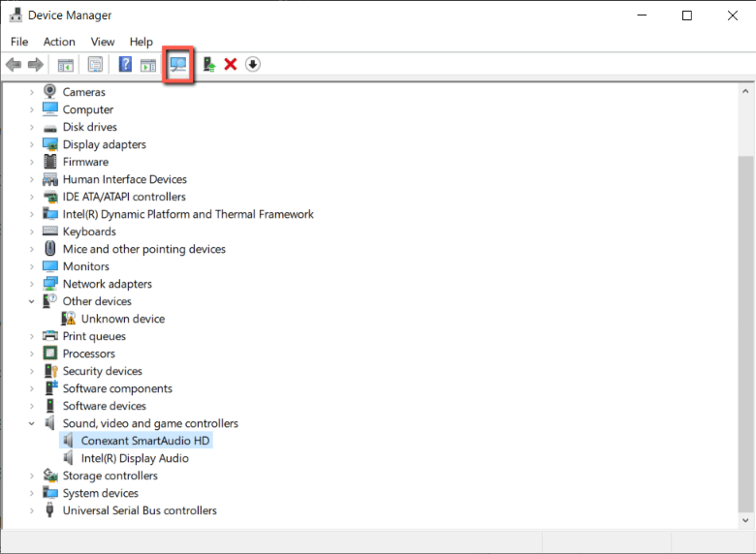Click the Cameras webcam icon
Screen dimensions: 756x554
[49, 92]
